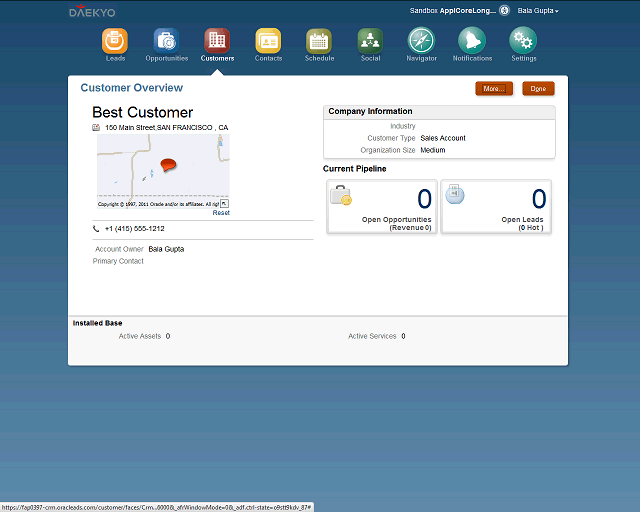Click the Customer Type value Sales Account
Screen dimensions: 640x512
coord(443,138)
